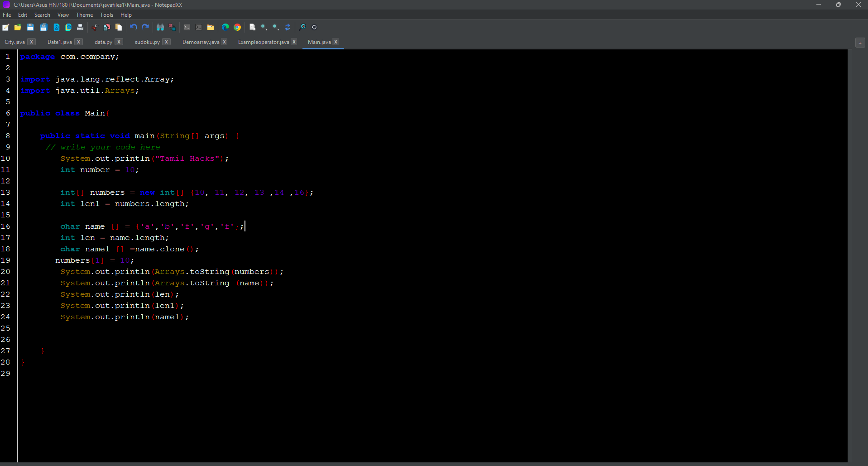Open the Help menu
The height and width of the screenshot is (466, 868).
tap(126, 15)
